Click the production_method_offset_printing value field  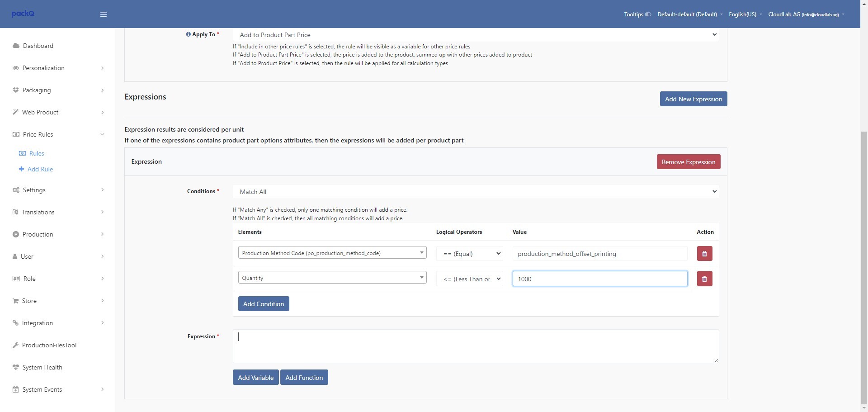click(600, 254)
